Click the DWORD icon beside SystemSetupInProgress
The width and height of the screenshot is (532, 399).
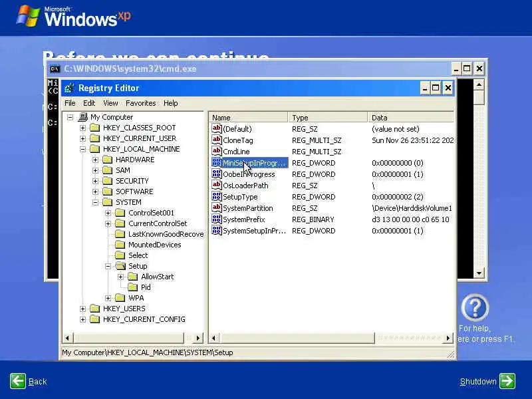217,231
